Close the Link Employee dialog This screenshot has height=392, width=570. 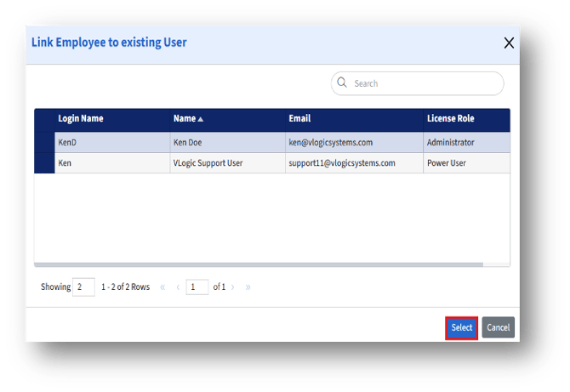click(509, 43)
